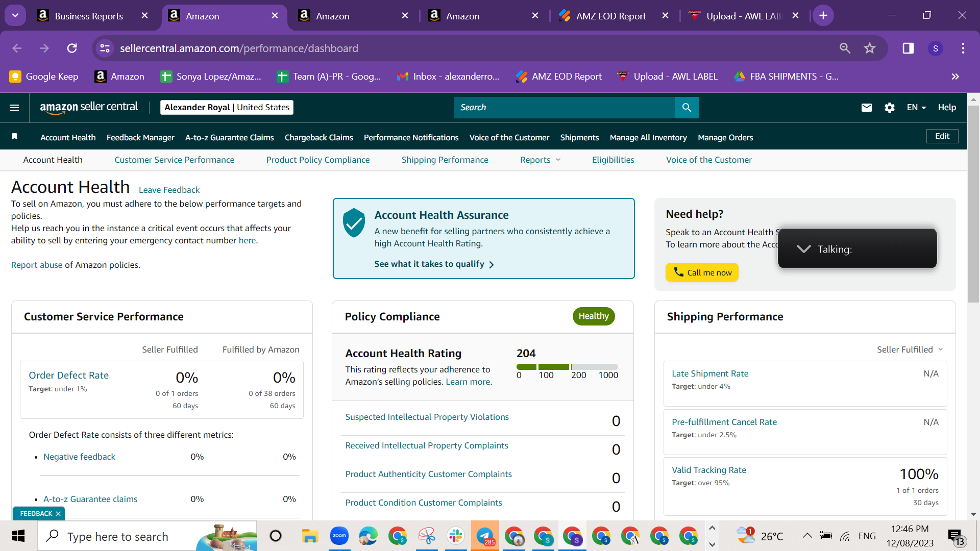Image resolution: width=980 pixels, height=551 pixels.
Task: Open the Leave Feedback link
Action: (x=169, y=190)
